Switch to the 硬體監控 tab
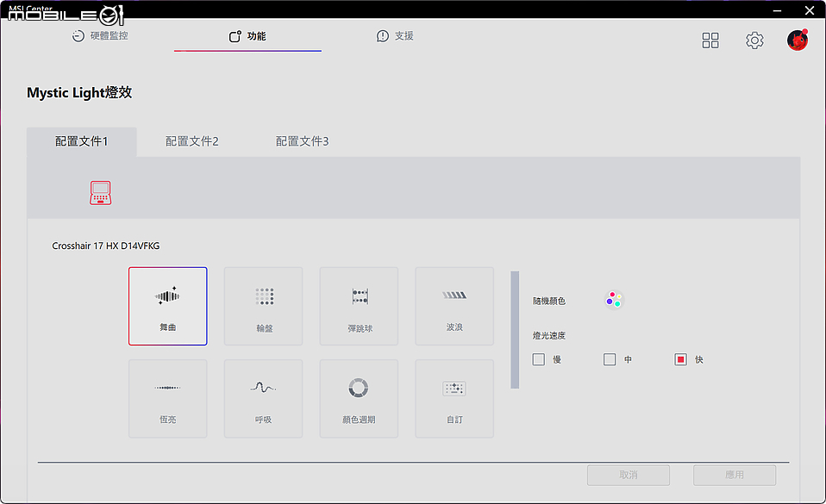This screenshot has width=826, height=504. [x=100, y=36]
